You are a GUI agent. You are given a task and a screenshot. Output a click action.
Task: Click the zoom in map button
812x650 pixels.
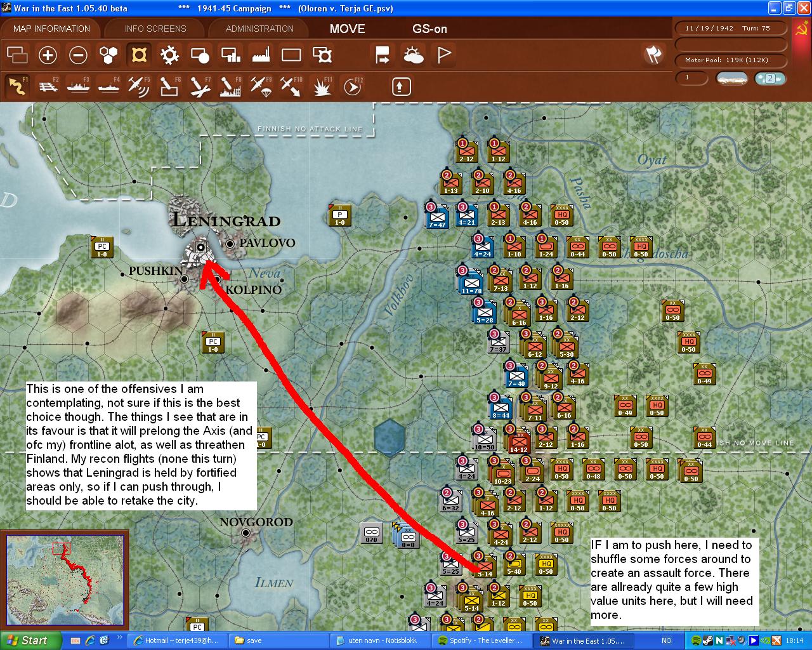click(48, 55)
